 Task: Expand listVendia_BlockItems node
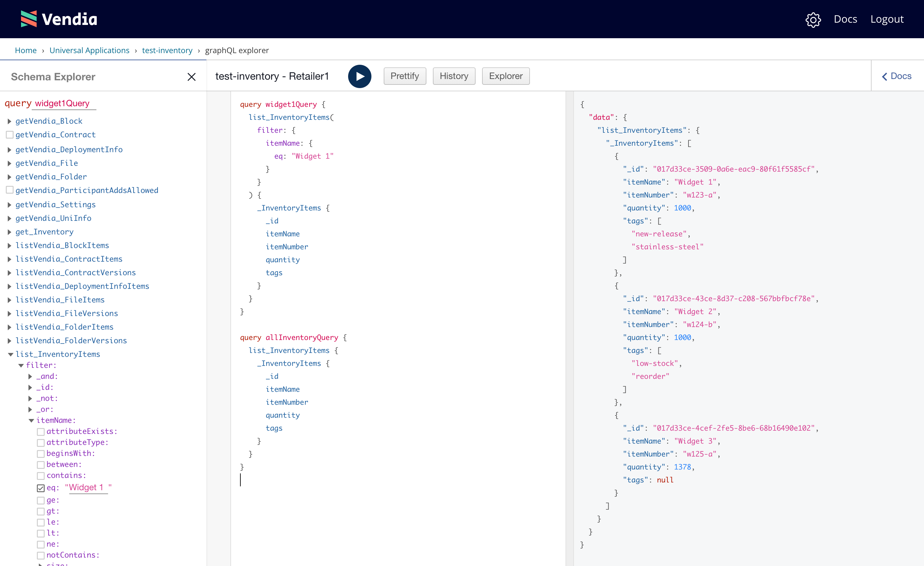[9, 245]
